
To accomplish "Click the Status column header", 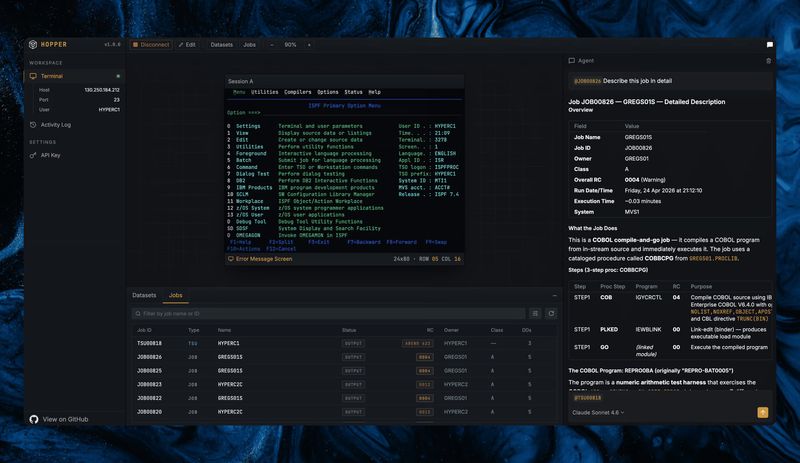I will pyautogui.click(x=349, y=330).
